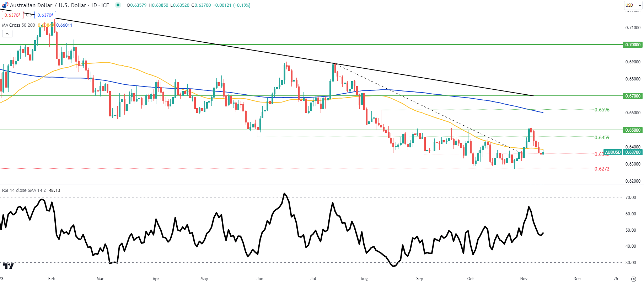
Task: Click the 0.69000 price axis label
Action: [633, 62]
